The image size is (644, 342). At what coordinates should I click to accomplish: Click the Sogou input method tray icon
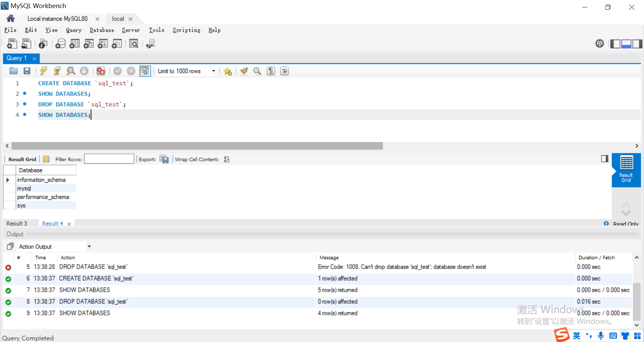tap(561, 335)
